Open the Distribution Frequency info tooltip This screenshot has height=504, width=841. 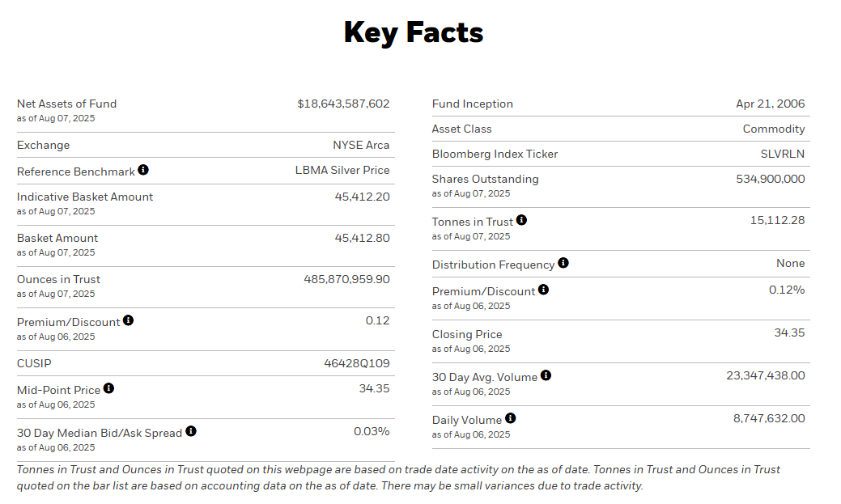click(563, 263)
